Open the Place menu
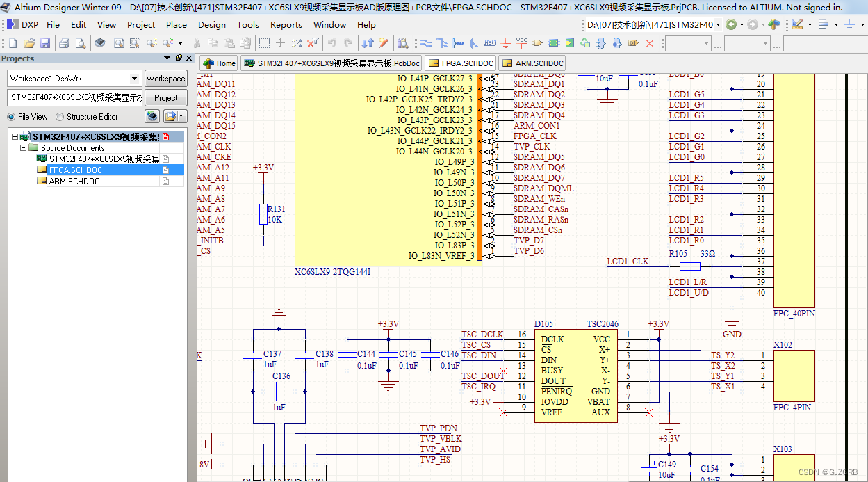 pyautogui.click(x=177, y=24)
